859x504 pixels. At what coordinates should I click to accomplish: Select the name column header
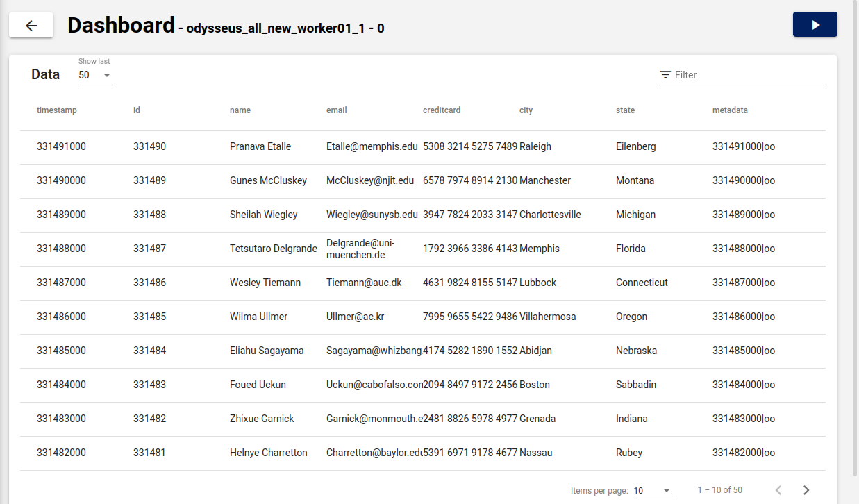tap(240, 110)
